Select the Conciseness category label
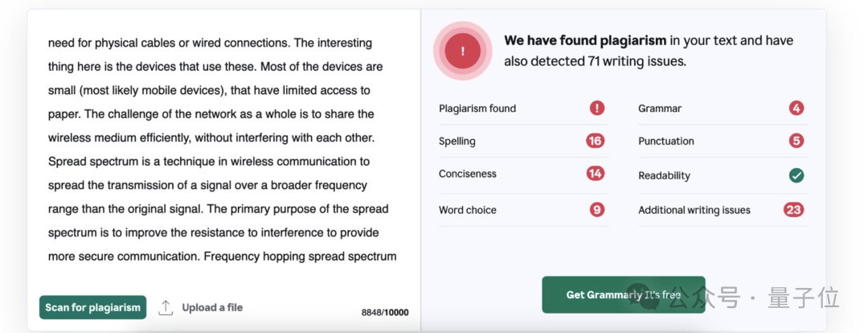The height and width of the screenshot is (333, 868). (x=468, y=174)
